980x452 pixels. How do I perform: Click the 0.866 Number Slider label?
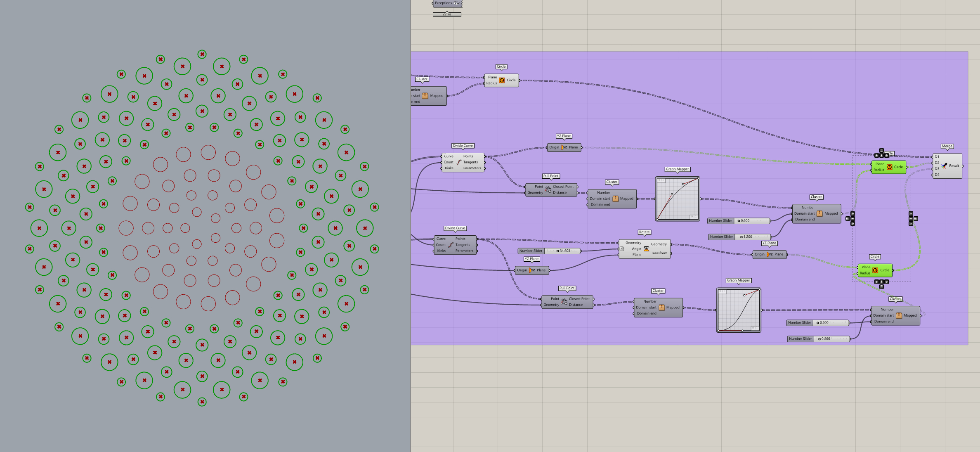(x=800, y=339)
